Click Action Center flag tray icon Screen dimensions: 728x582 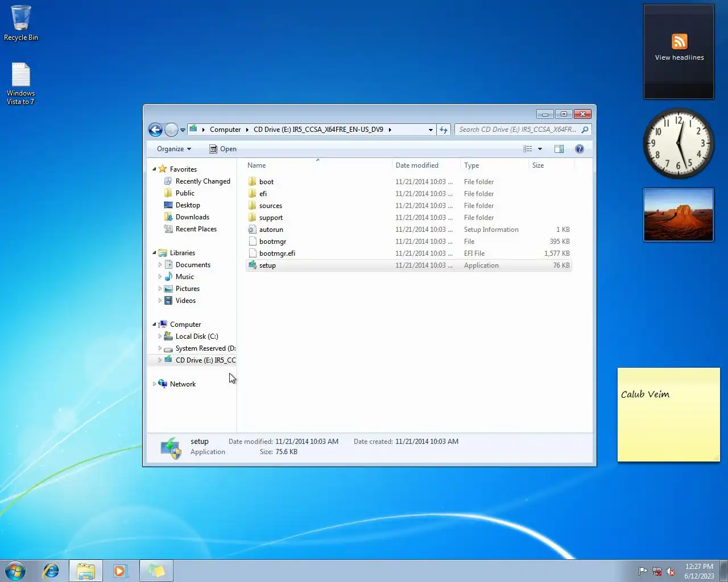(643, 571)
